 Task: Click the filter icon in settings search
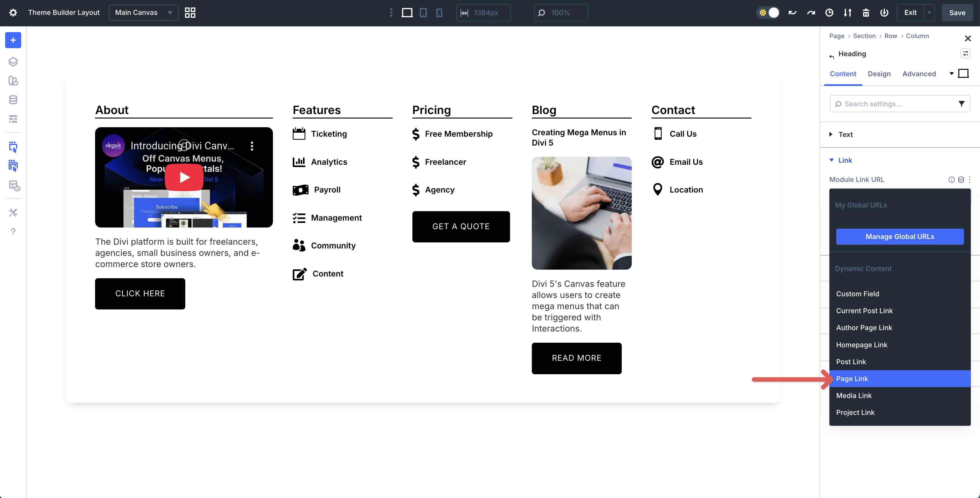(x=961, y=103)
